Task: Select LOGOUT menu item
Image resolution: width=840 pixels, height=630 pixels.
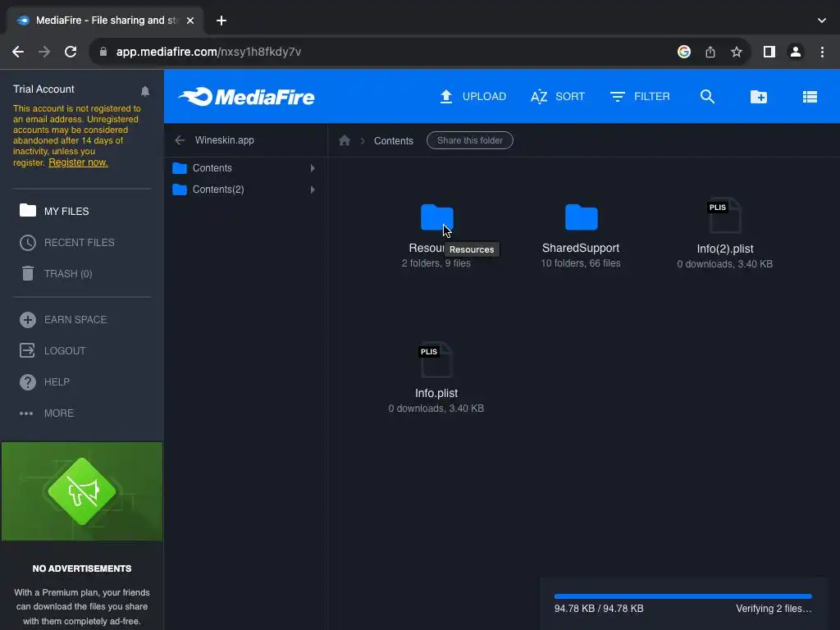Action: (x=65, y=351)
